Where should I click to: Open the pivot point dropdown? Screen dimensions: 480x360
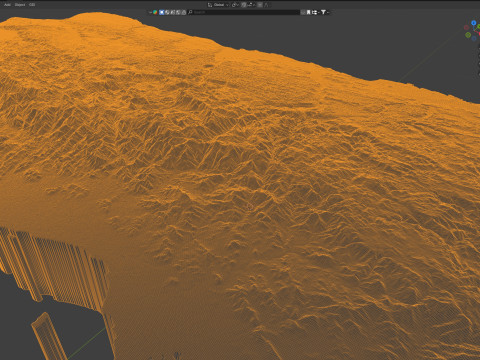235,5
